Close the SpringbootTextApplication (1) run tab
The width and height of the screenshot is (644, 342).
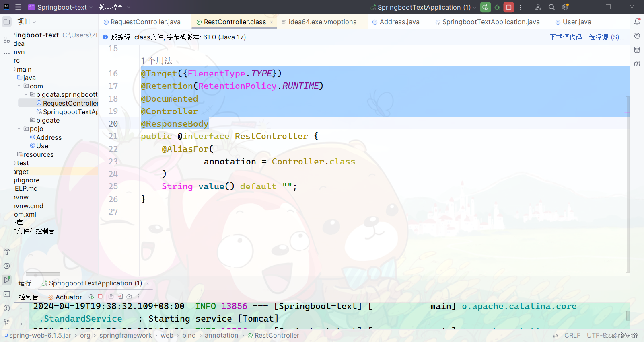(148, 283)
